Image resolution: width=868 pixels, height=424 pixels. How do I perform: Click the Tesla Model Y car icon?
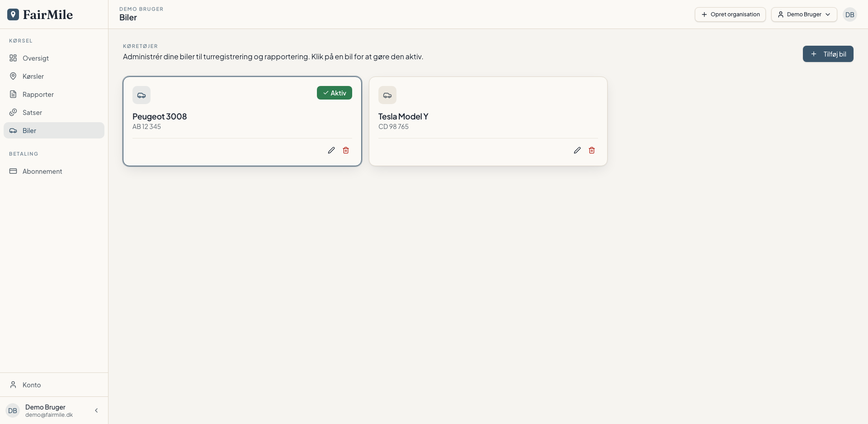pyautogui.click(x=387, y=95)
